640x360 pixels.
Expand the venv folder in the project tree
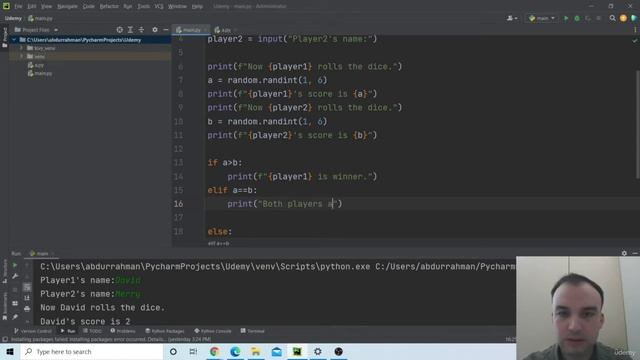22,56
